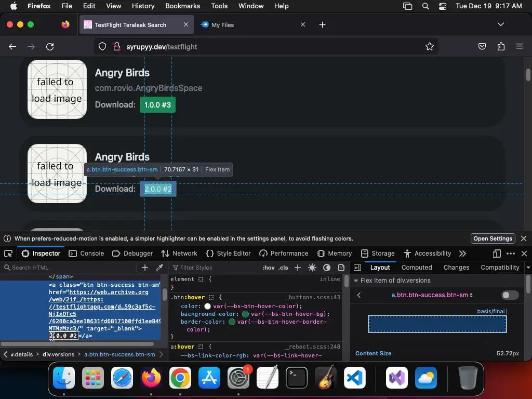Open the List all tabs dropdown
532x399 pixels.
[501, 24]
